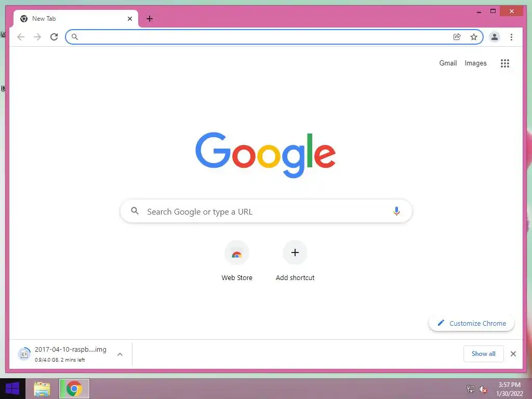This screenshot has height=399, width=532.
Task: Click the taskbar clock showing 3:57 PM
Action: pos(510,389)
